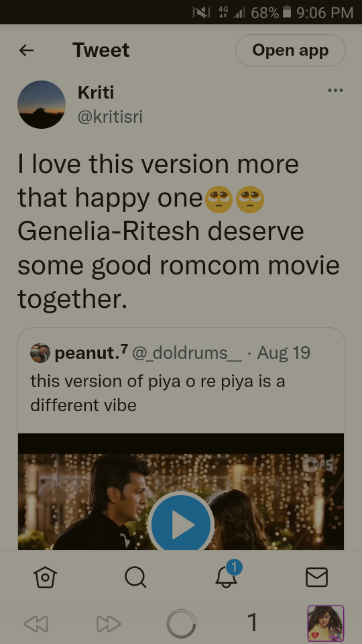Open the Search tab
Image resolution: width=362 pixels, height=644 pixels.
[x=135, y=578]
